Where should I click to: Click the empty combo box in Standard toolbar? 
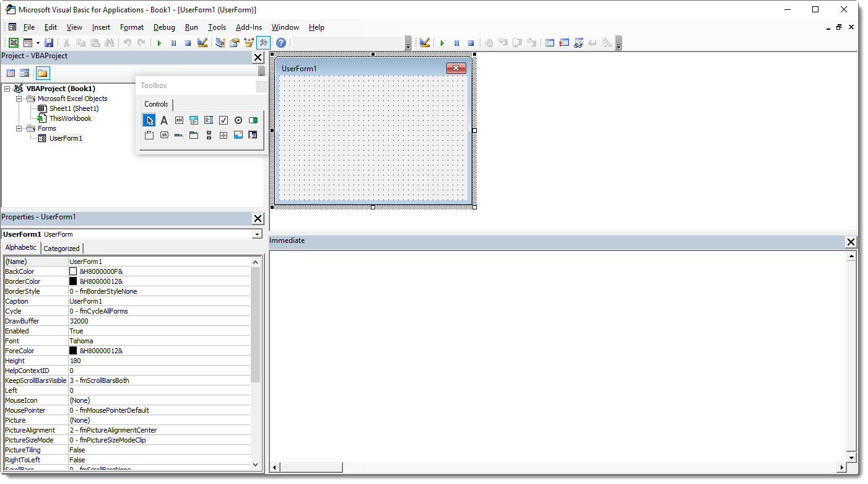[347, 43]
